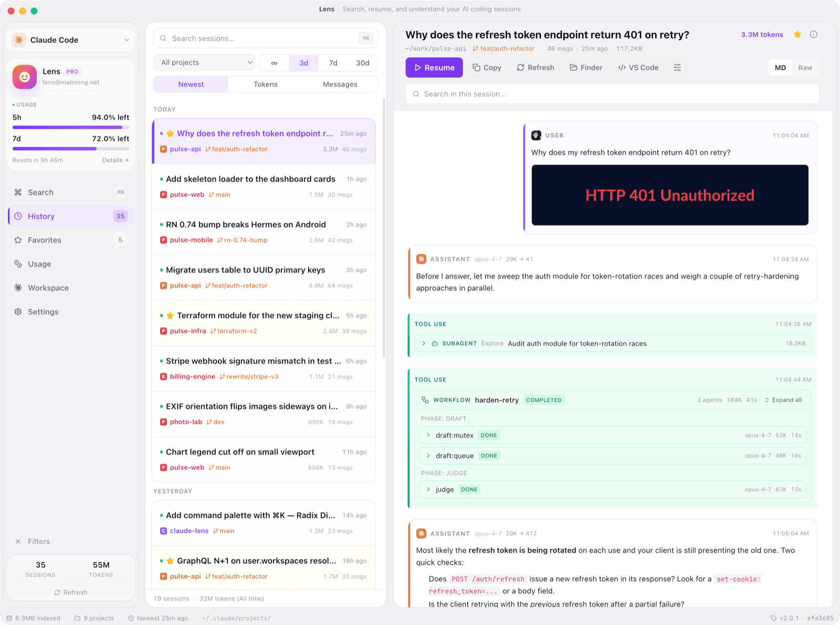Open usage Details link
The image size is (840, 625).
(x=115, y=161)
